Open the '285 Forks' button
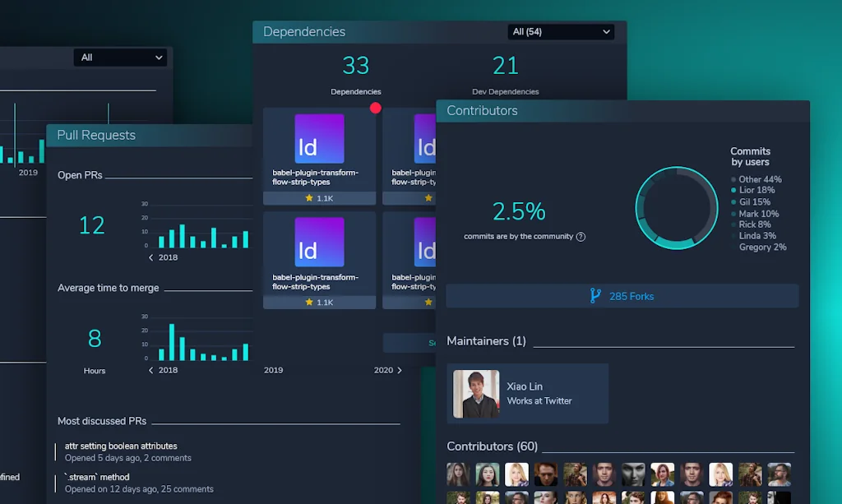The height and width of the screenshot is (504, 842). (622, 296)
